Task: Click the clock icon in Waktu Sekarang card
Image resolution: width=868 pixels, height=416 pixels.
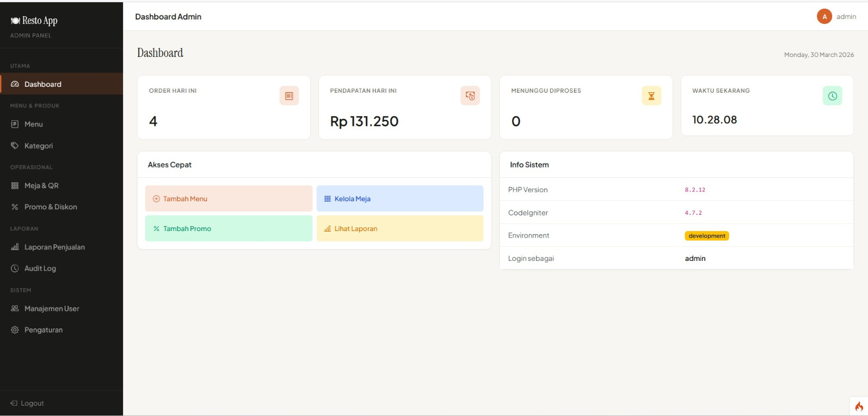Action: (832, 96)
